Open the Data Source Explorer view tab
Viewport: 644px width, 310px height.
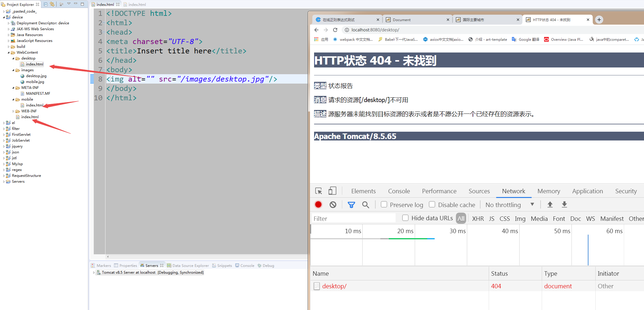point(188,265)
